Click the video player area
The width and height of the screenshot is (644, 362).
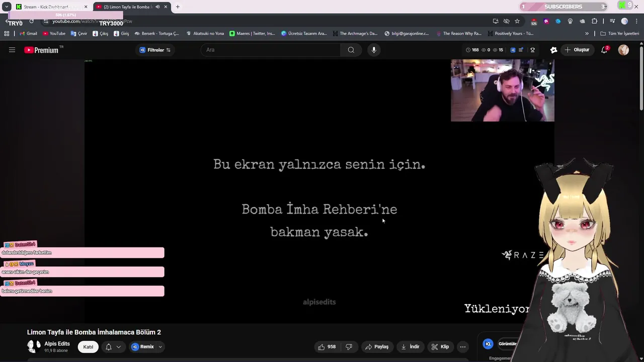(x=319, y=191)
